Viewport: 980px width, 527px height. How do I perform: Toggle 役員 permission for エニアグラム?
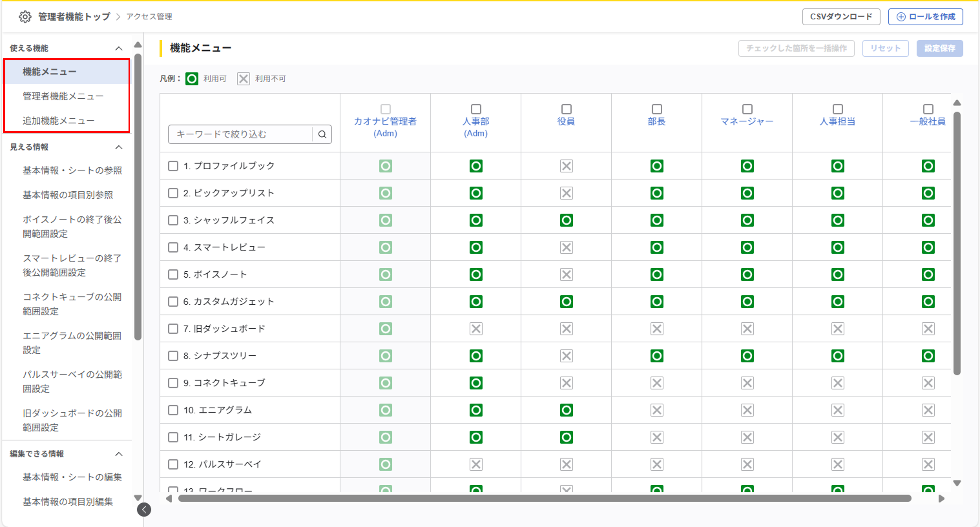tap(566, 410)
